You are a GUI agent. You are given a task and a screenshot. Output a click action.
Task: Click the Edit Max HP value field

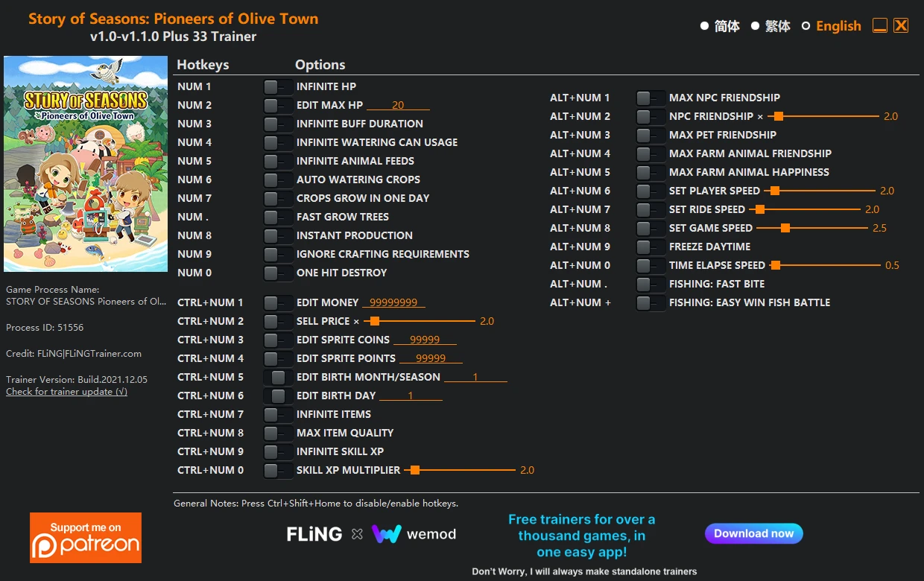pos(398,105)
